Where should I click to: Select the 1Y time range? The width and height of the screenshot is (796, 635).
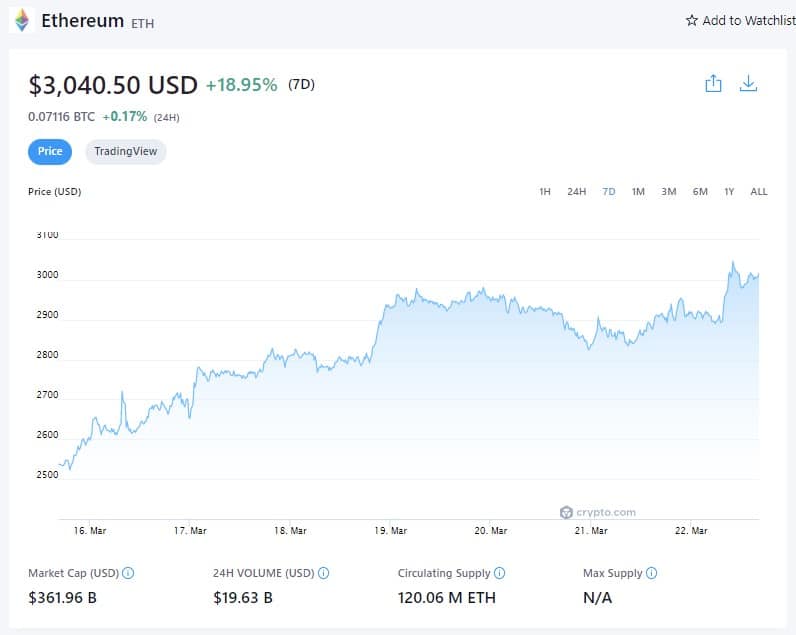click(x=729, y=191)
